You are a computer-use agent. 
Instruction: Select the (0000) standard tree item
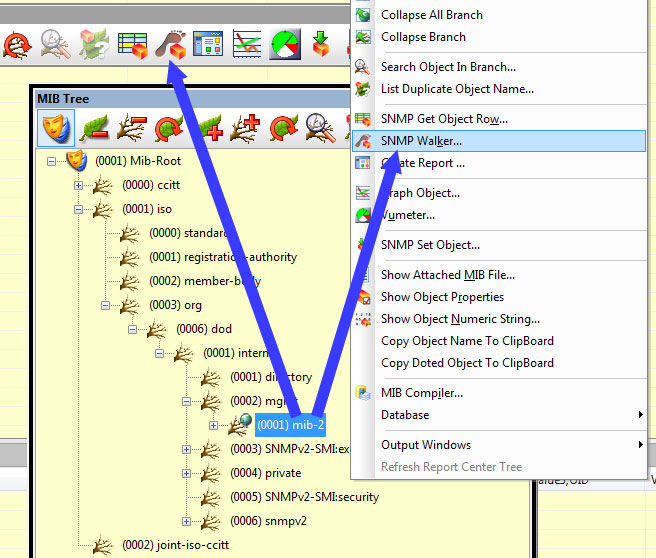tap(189, 233)
